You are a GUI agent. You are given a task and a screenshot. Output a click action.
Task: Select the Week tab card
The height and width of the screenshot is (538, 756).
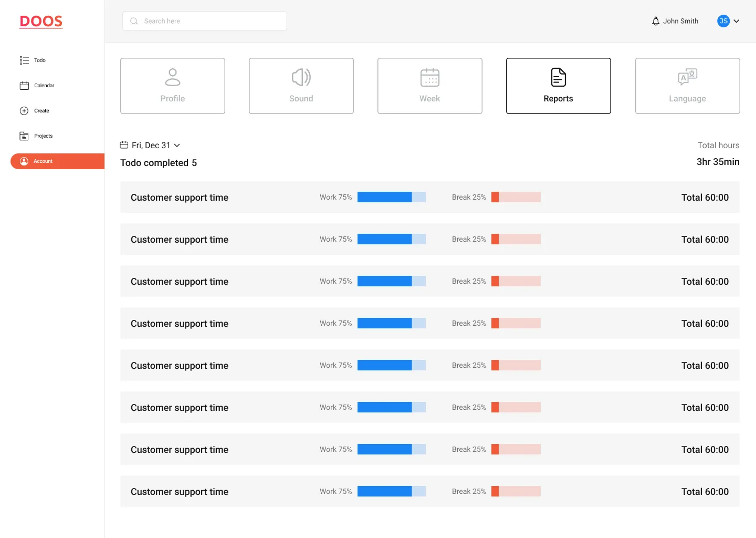pyautogui.click(x=430, y=86)
